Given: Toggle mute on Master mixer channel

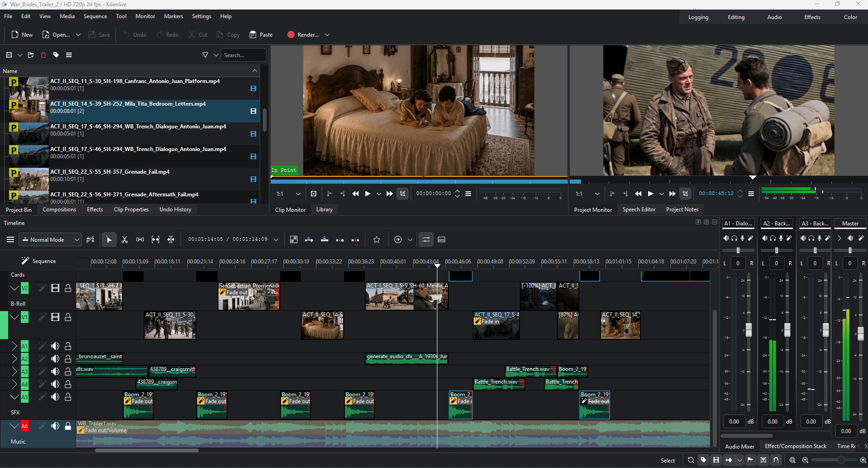Looking at the screenshot, I should 850,238.
